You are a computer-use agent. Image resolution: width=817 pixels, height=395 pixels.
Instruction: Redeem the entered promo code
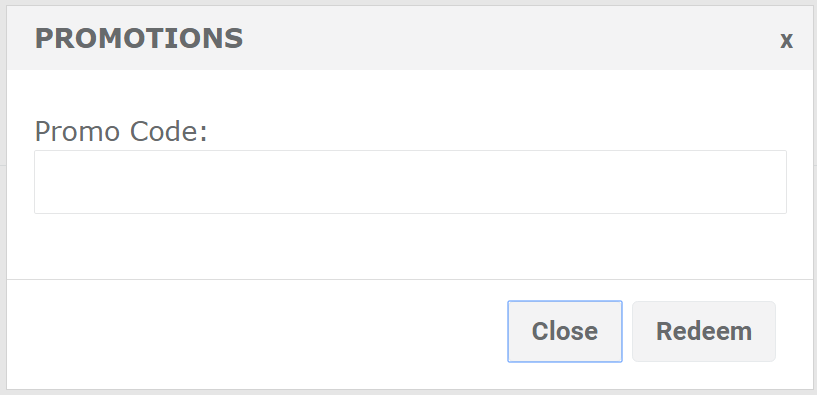[x=703, y=331]
